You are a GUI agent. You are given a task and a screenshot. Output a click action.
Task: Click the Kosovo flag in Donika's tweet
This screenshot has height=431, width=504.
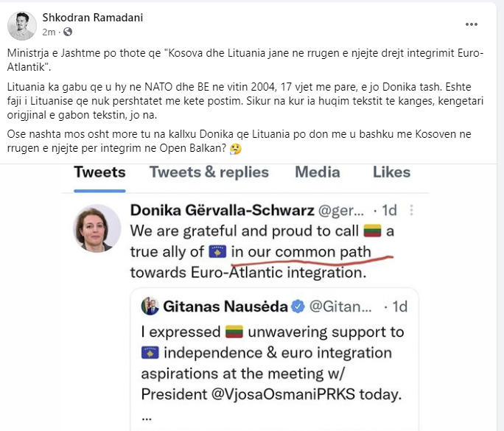pos(217,252)
